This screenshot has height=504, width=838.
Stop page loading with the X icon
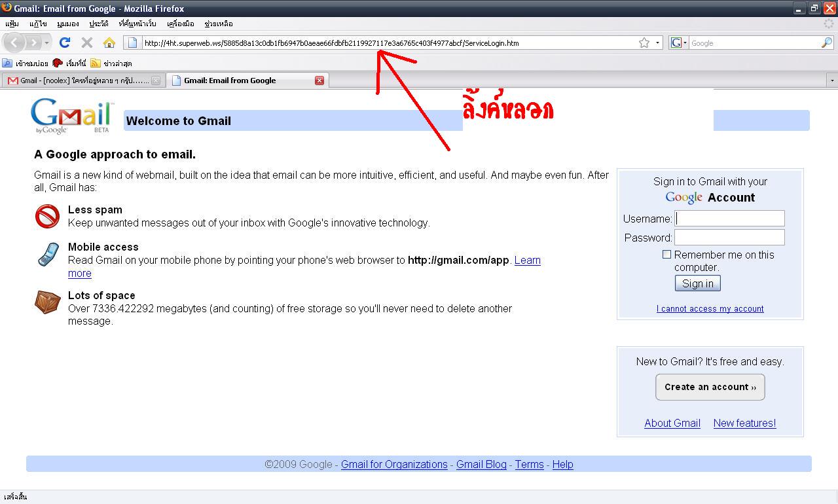click(x=86, y=43)
